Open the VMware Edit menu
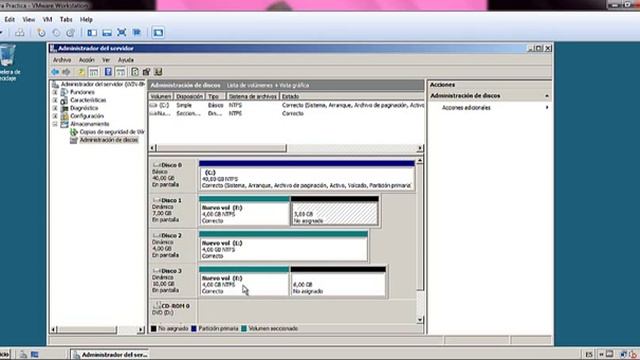Screen dimensions: 640x360 pyautogui.click(x=10, y=20)
